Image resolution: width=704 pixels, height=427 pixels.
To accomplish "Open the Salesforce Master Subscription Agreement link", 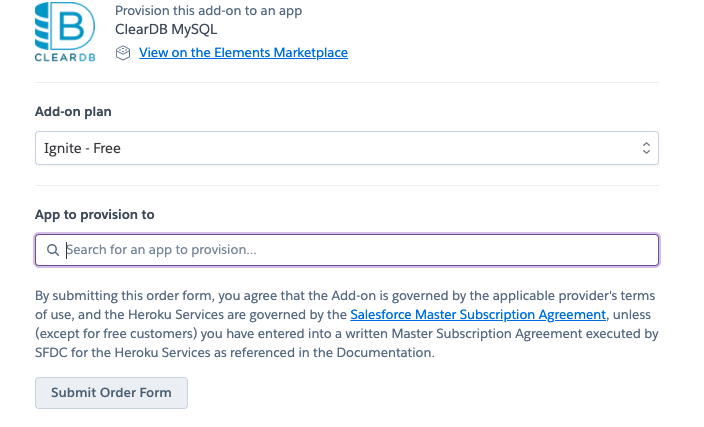I will pyautogui.click(x=478, y=315).
